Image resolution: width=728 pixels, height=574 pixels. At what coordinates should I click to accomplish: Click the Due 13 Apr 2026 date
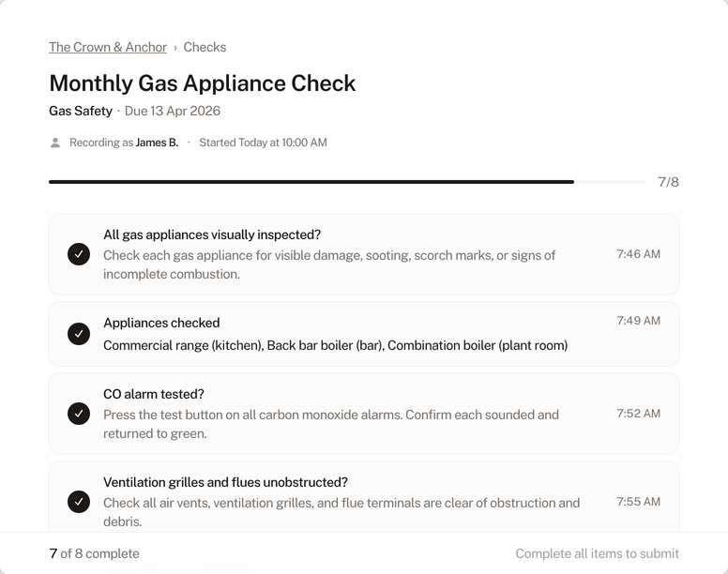tap(173, 111)
